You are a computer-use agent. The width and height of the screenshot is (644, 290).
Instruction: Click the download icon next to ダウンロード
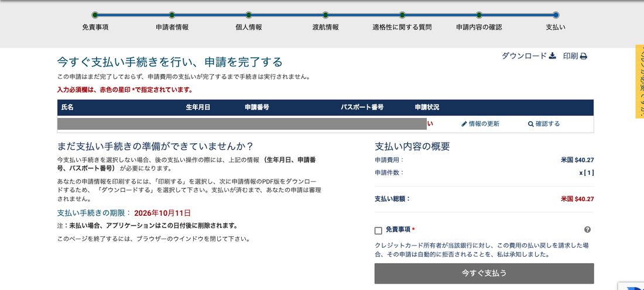[x=553, y=56]
